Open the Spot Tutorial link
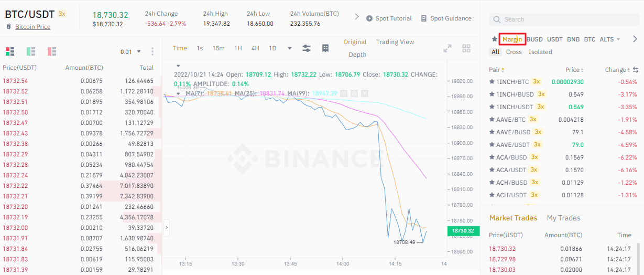The width and height of the screenshot is (644, 275). click(389, 18)
